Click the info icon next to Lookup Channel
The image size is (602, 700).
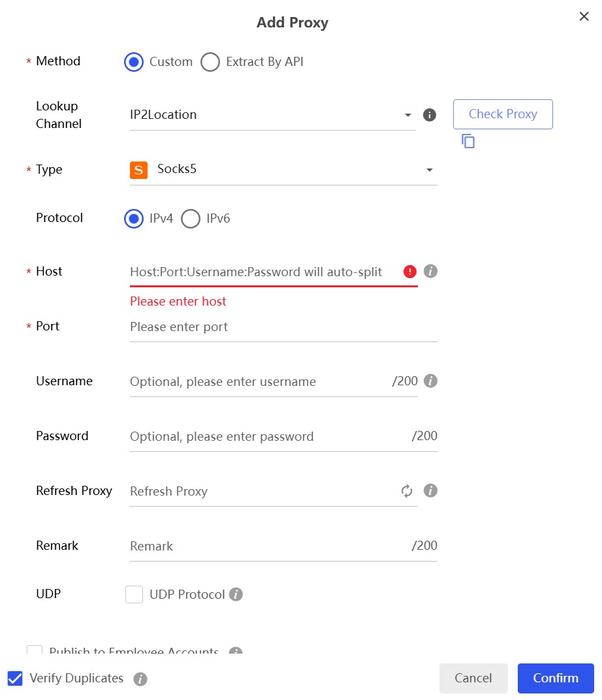pyautogui.click(x=430, y=115)
